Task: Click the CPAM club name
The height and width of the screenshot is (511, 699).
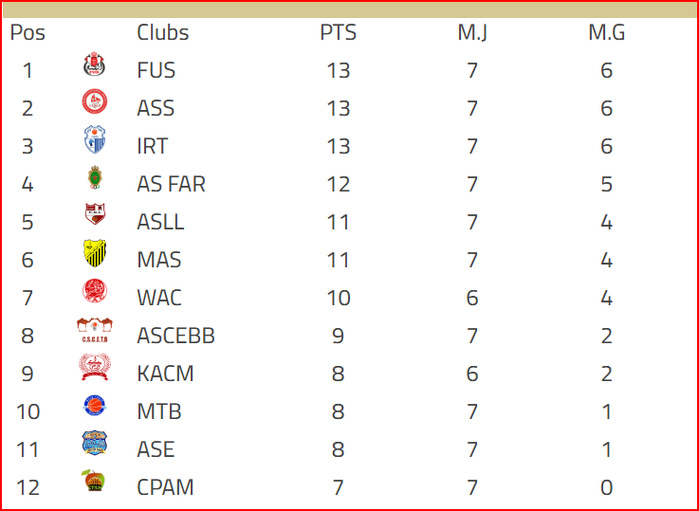Action: click(x=165, y=488)
